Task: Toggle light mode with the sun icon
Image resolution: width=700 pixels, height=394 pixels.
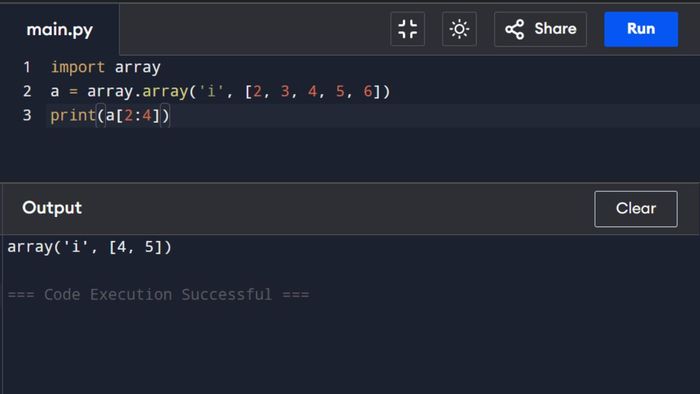Action: (459, 29)
